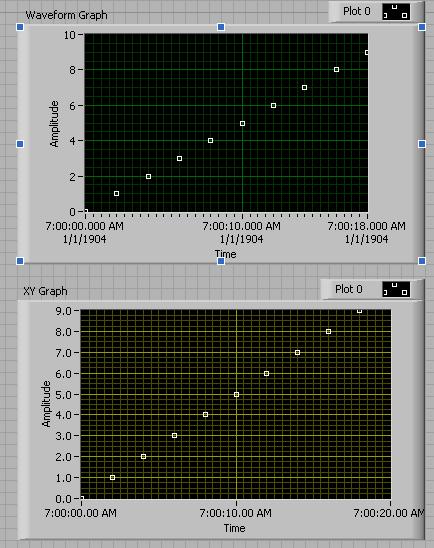The width and height of the screenshot is (434, 548).
Task: Click the XY Graph Y-axis maximum value 9.0
Action: coord(63,311)
